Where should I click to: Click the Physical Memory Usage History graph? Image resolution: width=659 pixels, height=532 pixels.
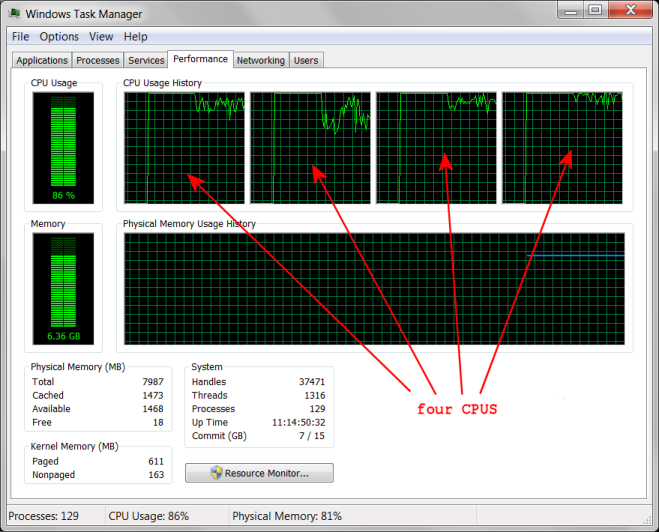tap(374, 289)
